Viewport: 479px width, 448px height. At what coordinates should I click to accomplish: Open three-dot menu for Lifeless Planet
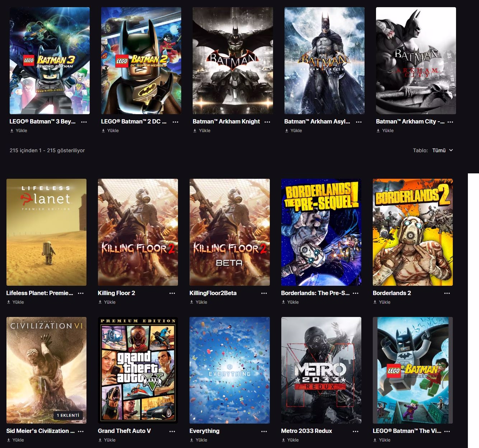pyautogui.click(x=81, y=293)
